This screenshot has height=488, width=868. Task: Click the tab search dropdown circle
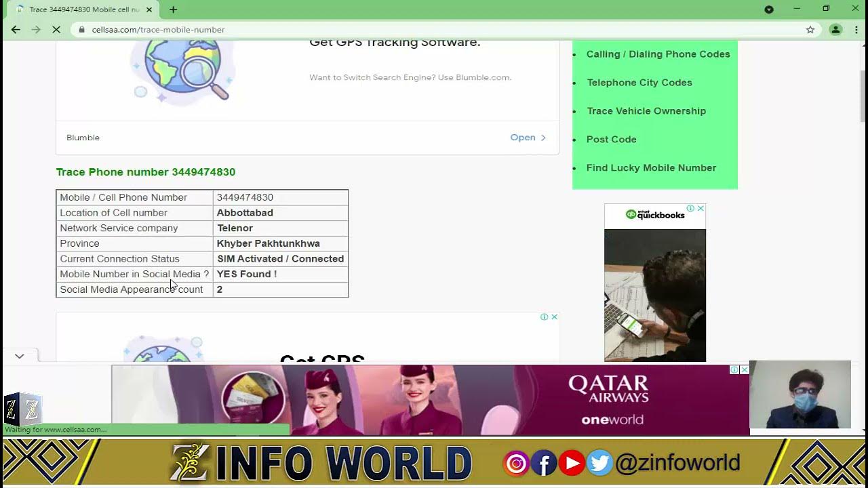point(769,9)
